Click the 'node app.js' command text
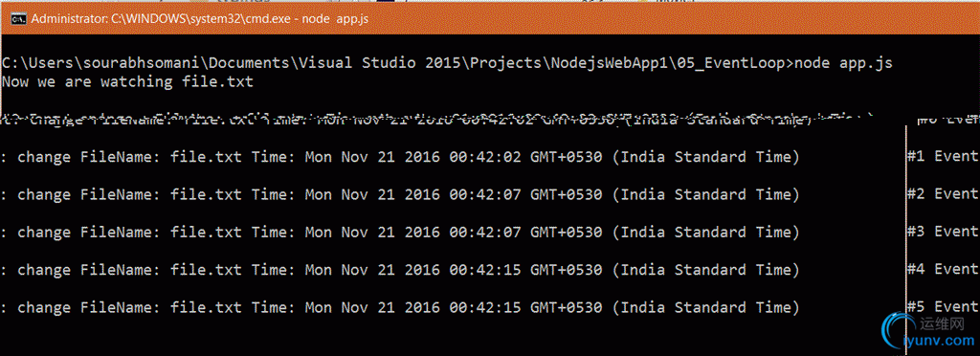 [x=843, y=63]
